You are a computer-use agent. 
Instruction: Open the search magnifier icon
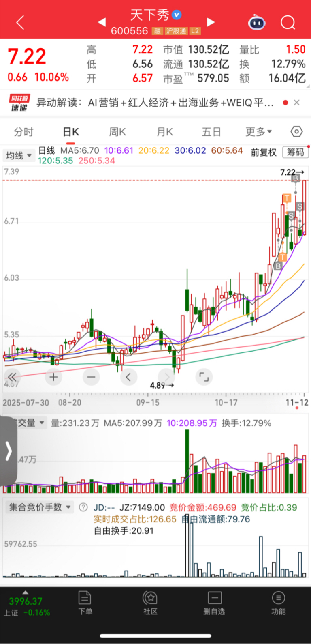(x=288, y=23)
